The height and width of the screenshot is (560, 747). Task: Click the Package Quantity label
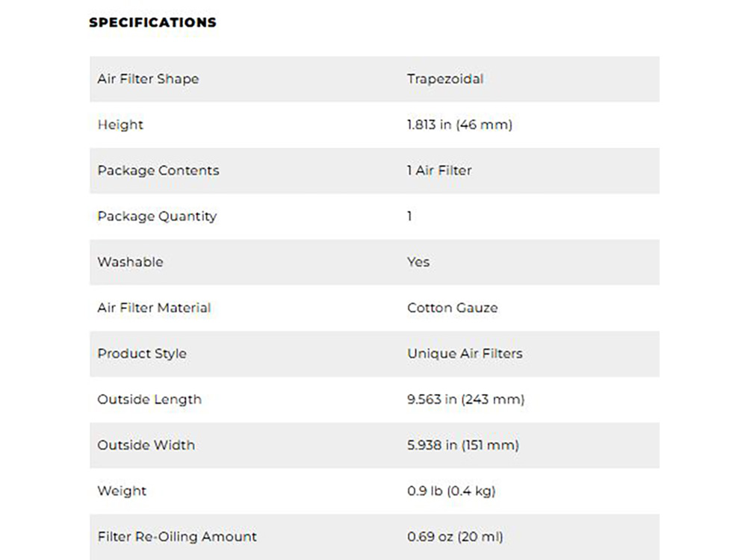point(157,217)
